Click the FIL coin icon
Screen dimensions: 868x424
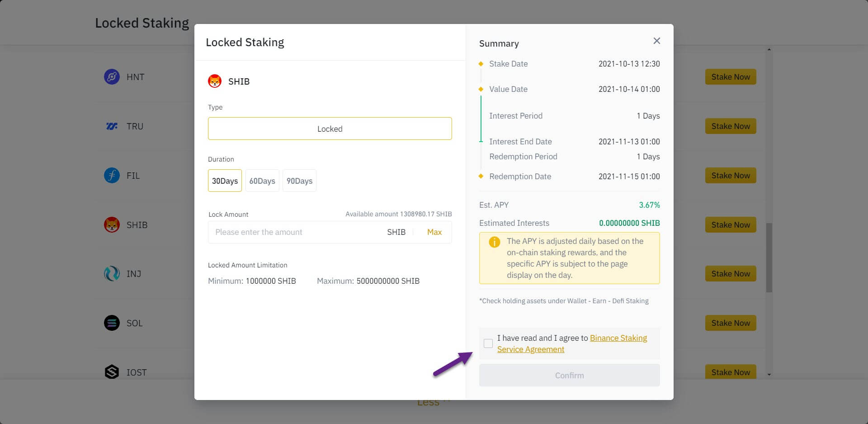pos(112,176)
